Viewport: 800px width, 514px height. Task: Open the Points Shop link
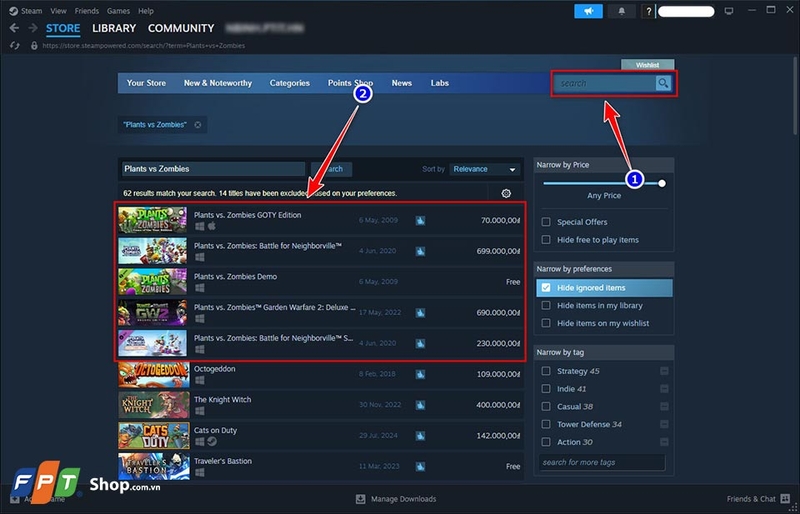tap(351, 83)
